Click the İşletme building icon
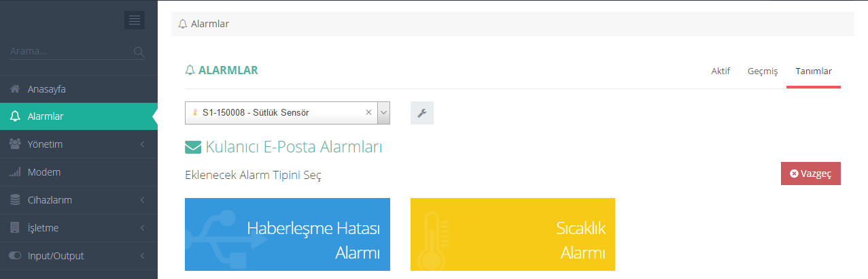Viewport: 868px width, 279px height. [14, 228]
